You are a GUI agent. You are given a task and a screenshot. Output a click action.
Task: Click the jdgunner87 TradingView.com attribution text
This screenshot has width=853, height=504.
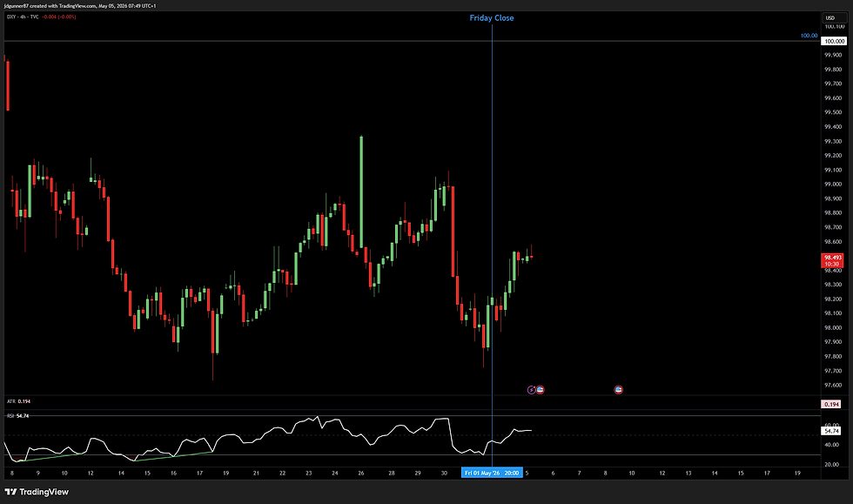[80, 6]
